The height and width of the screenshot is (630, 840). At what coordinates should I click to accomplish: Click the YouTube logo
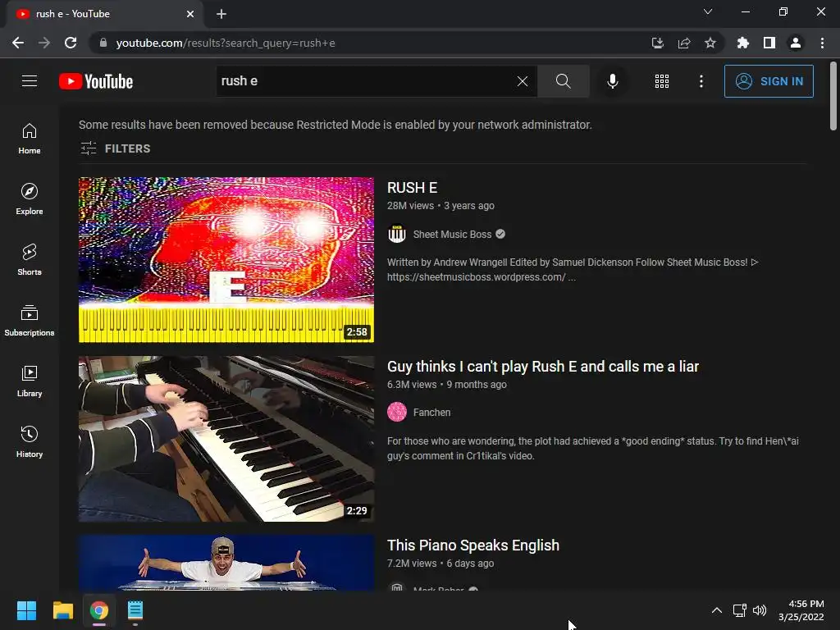point(96,81)
